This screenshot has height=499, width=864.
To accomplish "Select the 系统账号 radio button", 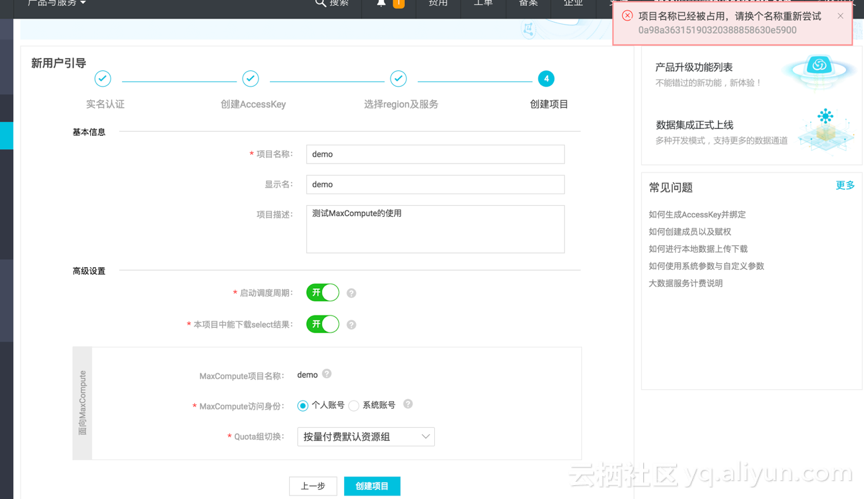I will click(354, 406).
